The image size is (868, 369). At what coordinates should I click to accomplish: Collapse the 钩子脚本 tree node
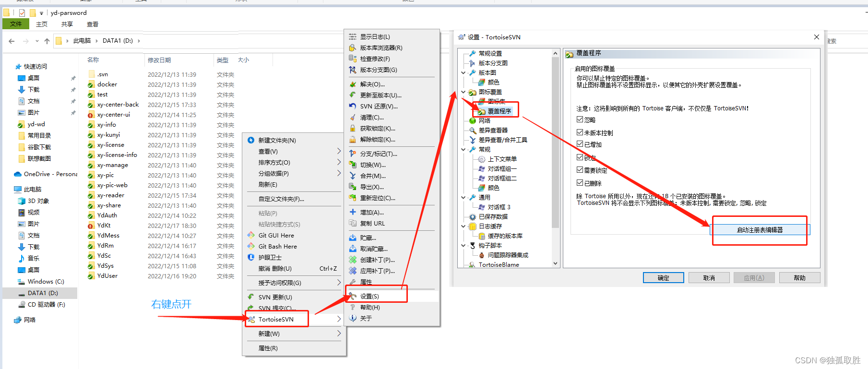(x=463, y=246)
